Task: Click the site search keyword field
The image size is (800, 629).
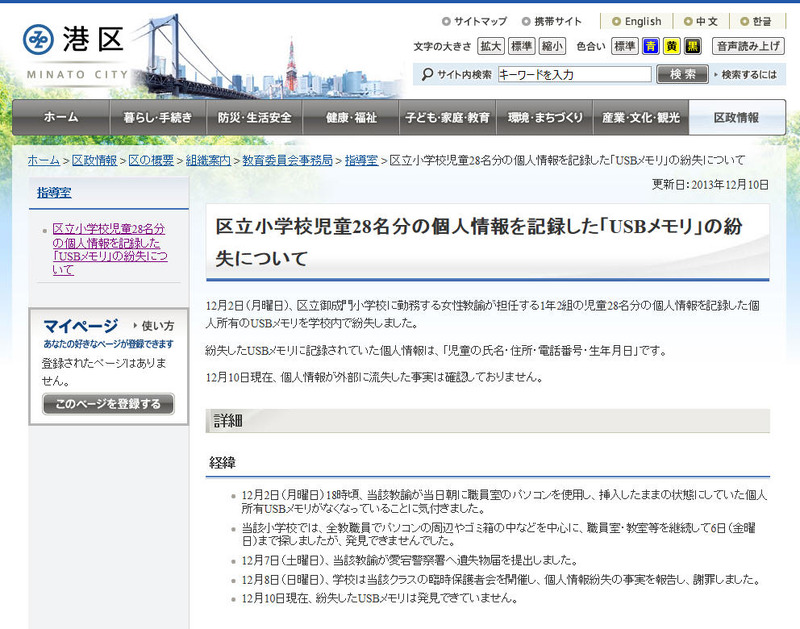Action: point(574,74)
